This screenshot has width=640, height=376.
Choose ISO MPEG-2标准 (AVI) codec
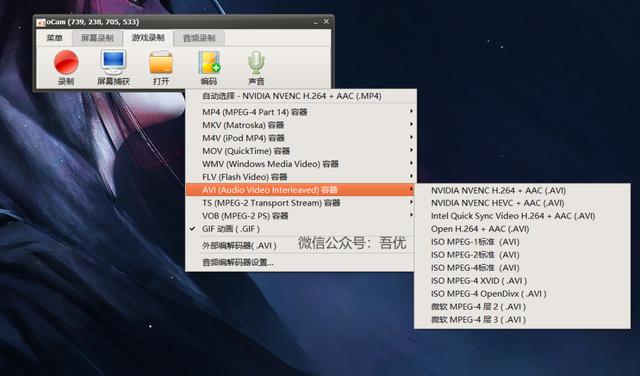(x=522, y=255)
